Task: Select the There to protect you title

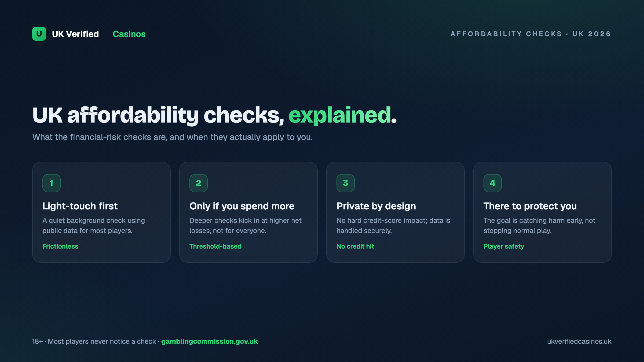Action: point(530,206)
